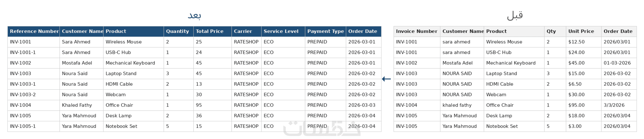Image resolution: width=644 pixels, height=139 pixels.
Task: Select INV-1005-1 reference cell
Action: 33,126
